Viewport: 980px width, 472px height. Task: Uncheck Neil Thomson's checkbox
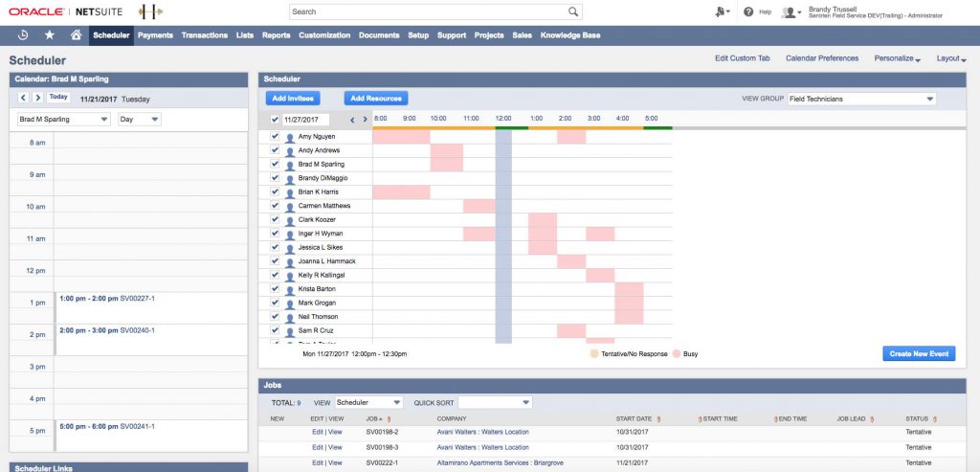click(275, 316)
